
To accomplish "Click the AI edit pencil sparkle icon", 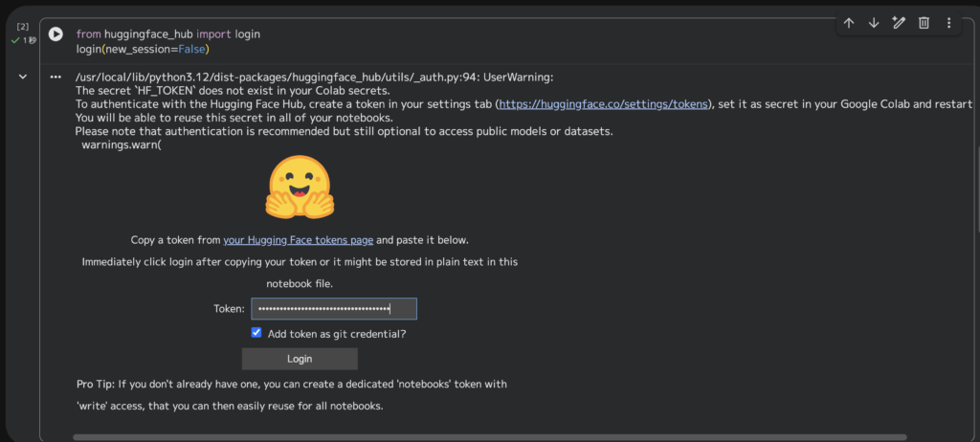I will point(899,23).
